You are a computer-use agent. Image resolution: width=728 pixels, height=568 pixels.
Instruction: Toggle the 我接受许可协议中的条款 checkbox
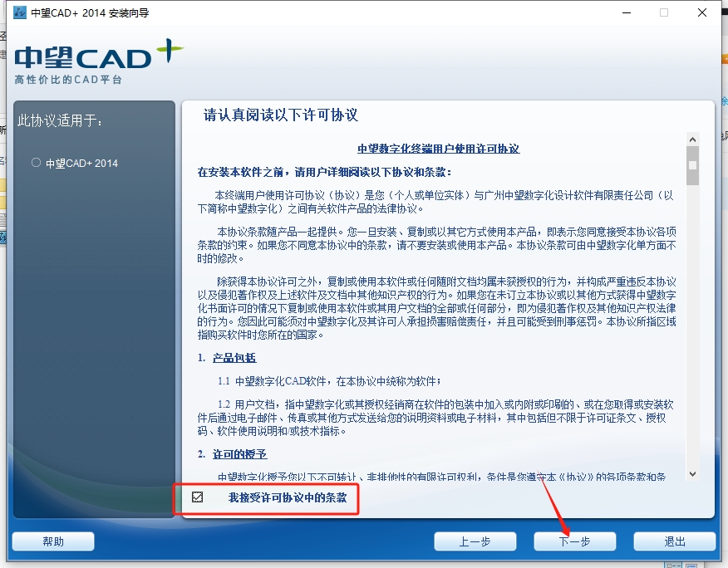(x=197, y=497)
